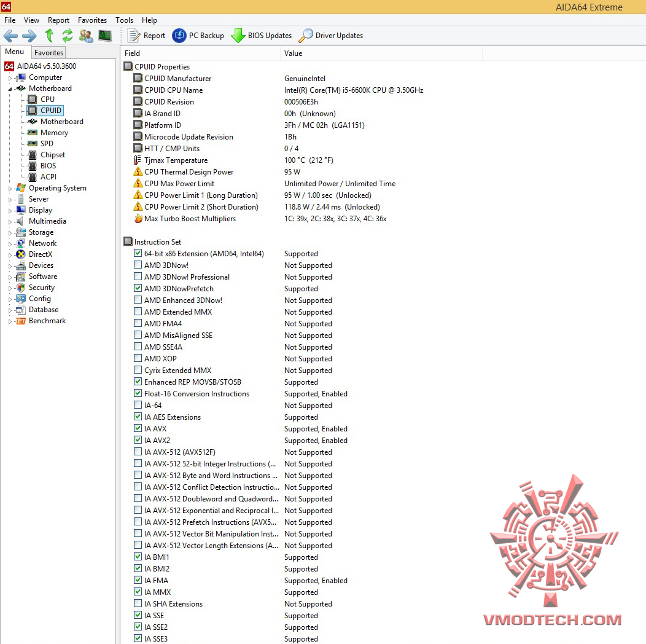Viewport: 646px width, 644px height.
Task: Expand the Storage tree node
Action: click(10, 233)
